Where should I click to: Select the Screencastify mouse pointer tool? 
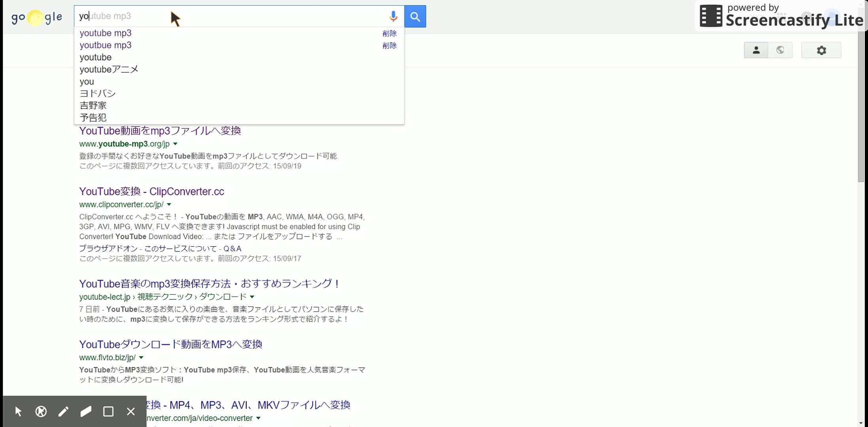18,412
